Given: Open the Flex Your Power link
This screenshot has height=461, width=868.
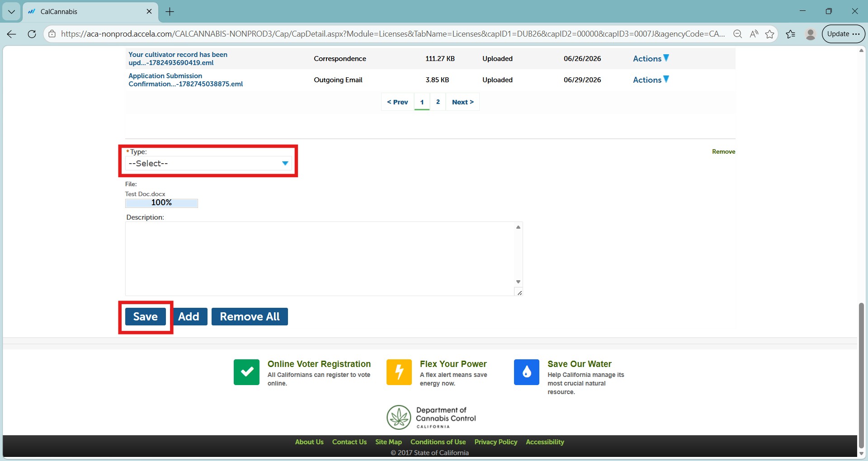Looking at the screenshot, I should point(453,364).
